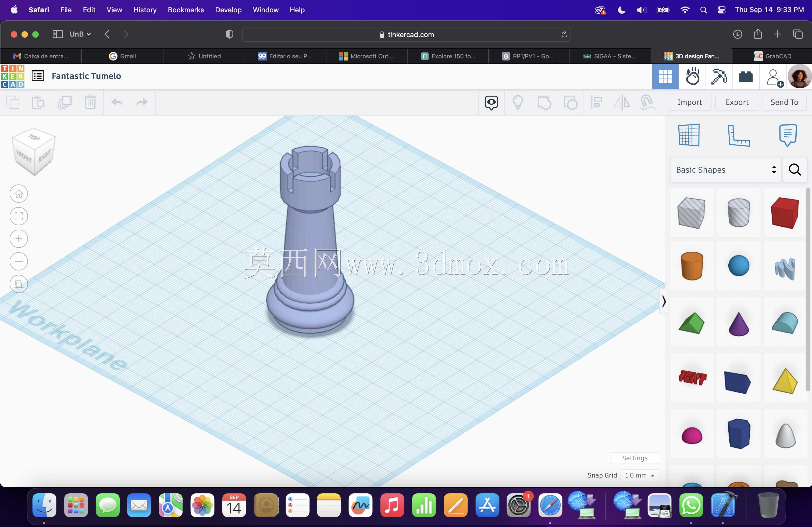Switch to the SIGAA tab

click(610, 56)
